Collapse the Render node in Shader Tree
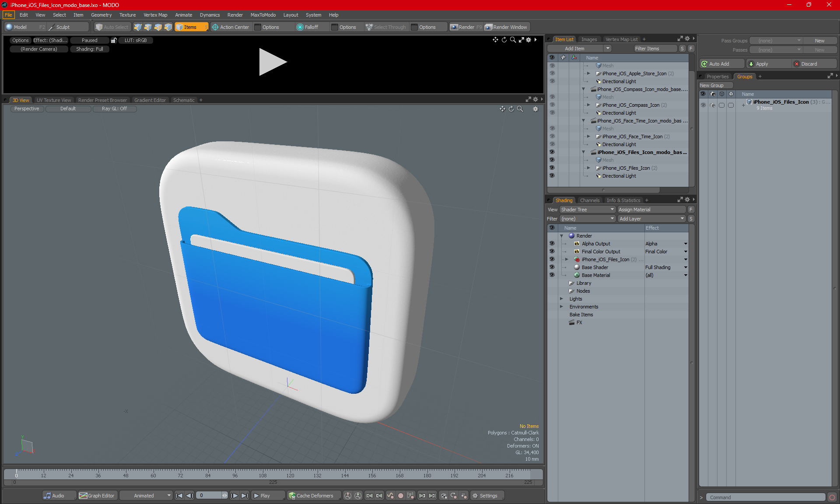 click(561, 236)
